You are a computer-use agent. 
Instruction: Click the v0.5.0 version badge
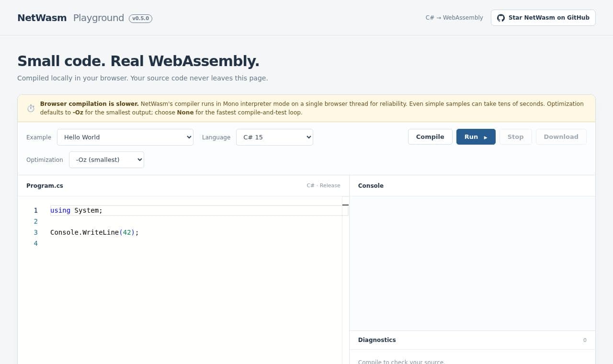coord(140,18)
